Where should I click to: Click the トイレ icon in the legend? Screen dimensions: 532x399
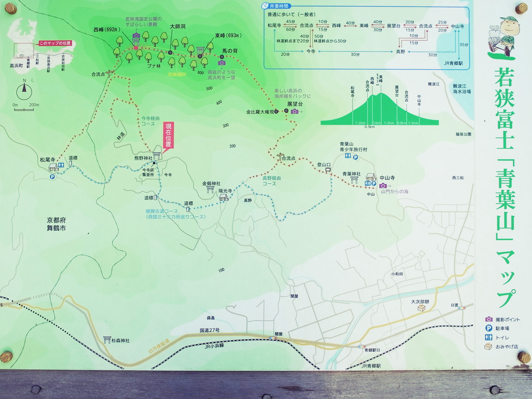(x=489, y=337)
